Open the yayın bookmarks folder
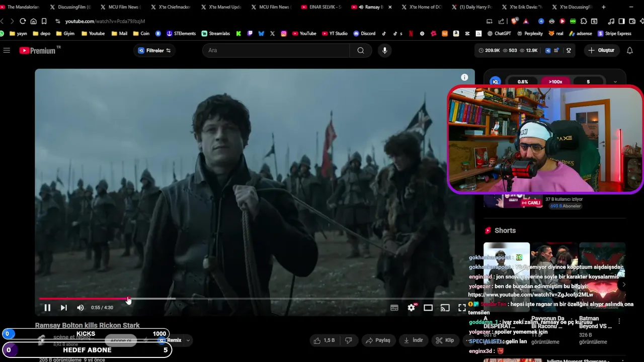Screen dimensions: 644x362 [x=18, y=34]
